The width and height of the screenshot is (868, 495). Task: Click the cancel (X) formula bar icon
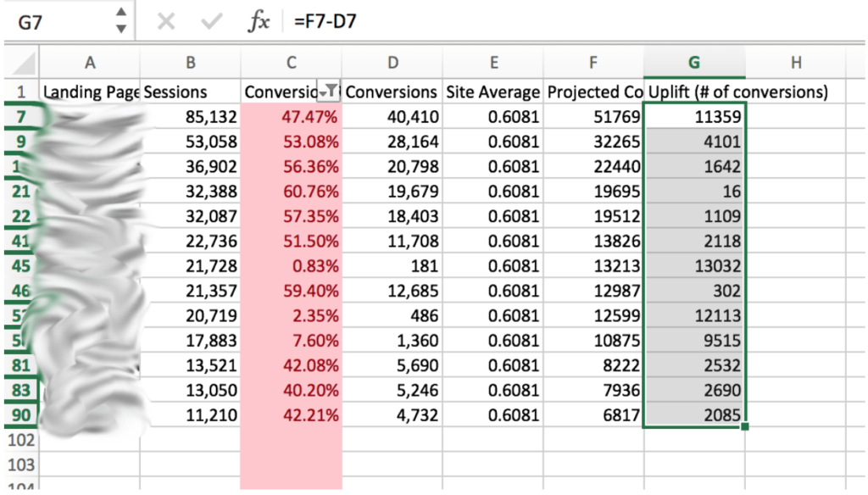tap(166, 21)
